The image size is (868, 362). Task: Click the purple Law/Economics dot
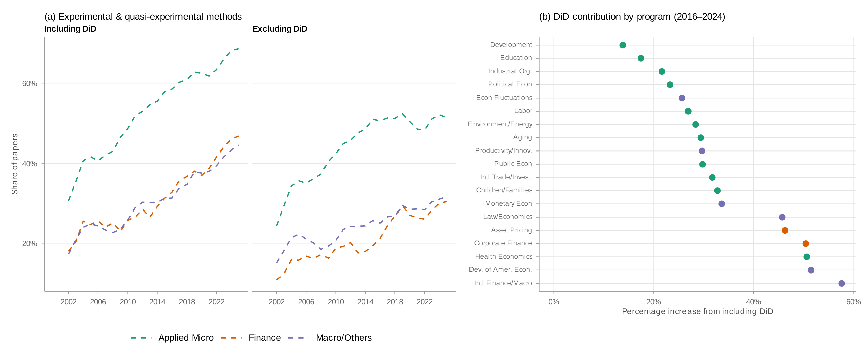point(782,217)
